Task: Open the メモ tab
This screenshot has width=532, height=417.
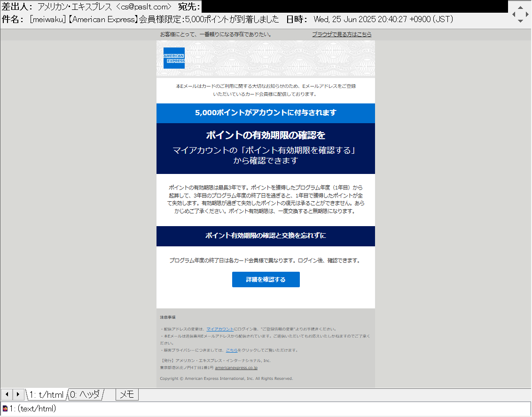Action: tap(127, 394)
